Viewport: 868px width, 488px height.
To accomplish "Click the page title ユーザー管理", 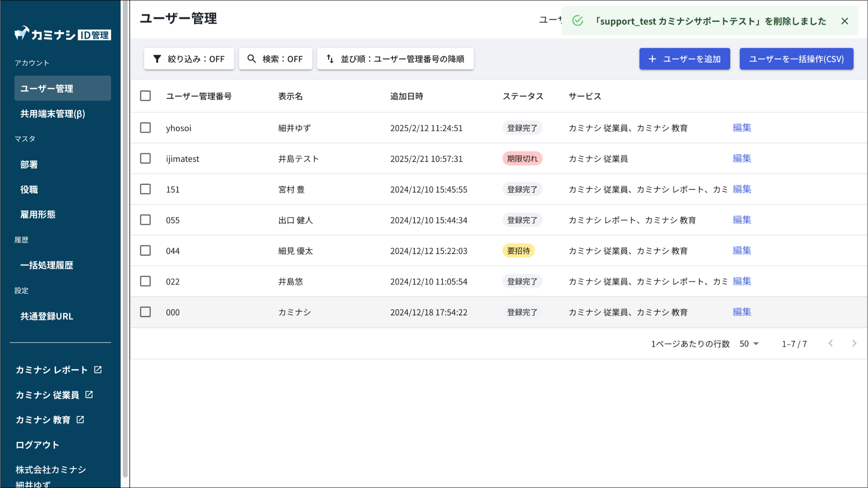I will [178, 19].
